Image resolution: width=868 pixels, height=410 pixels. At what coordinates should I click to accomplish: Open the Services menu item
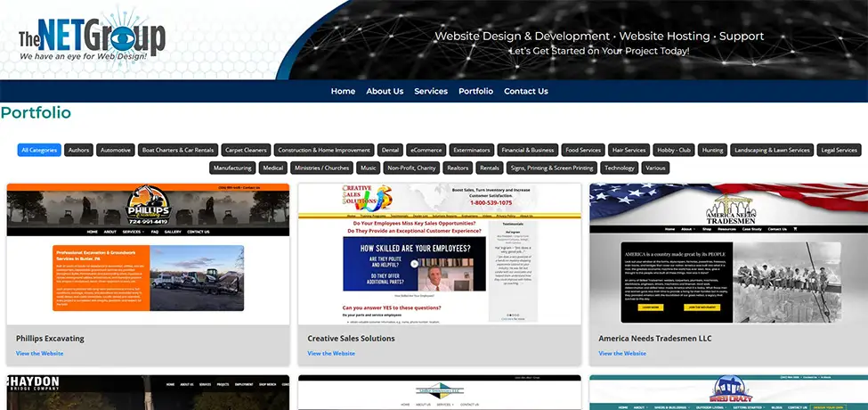[x=431, y=92]
